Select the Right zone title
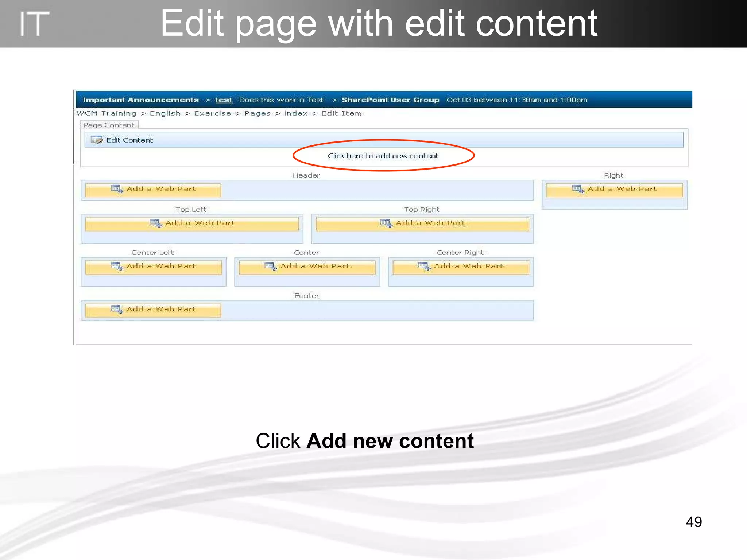The width and height of the screenshot is (747, 560). tap(614, 175)
